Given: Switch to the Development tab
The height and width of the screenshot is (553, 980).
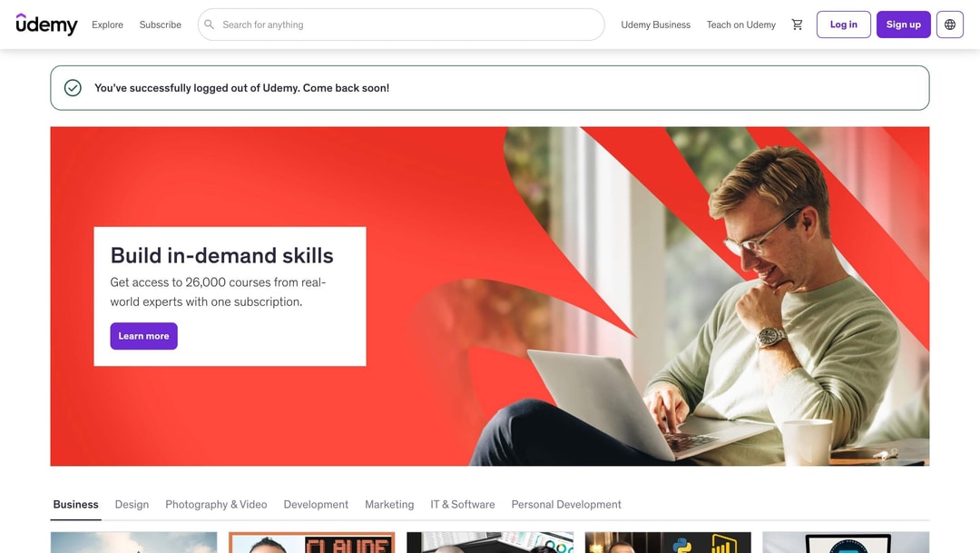Looking at the screenshot, I should tap(316, 504).
